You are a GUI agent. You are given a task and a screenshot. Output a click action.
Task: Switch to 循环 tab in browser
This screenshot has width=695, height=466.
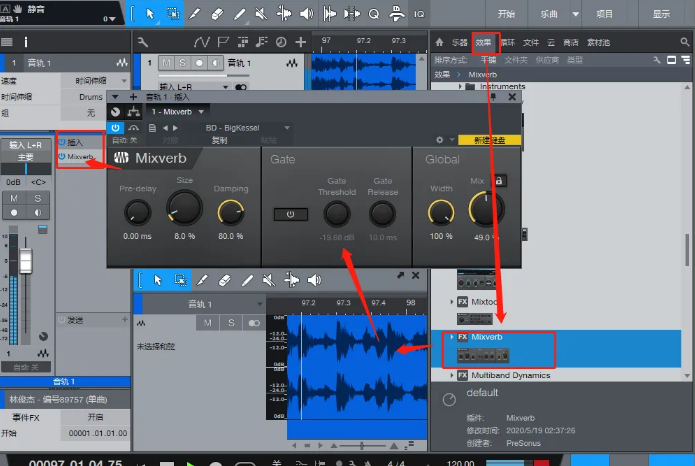coord(508,43)
